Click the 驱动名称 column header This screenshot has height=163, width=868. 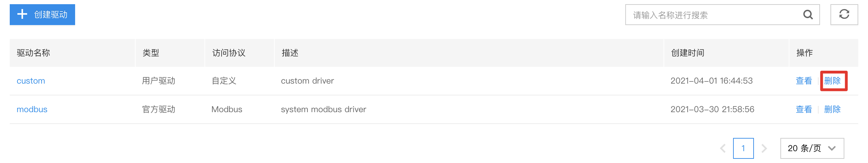(33, 53)
